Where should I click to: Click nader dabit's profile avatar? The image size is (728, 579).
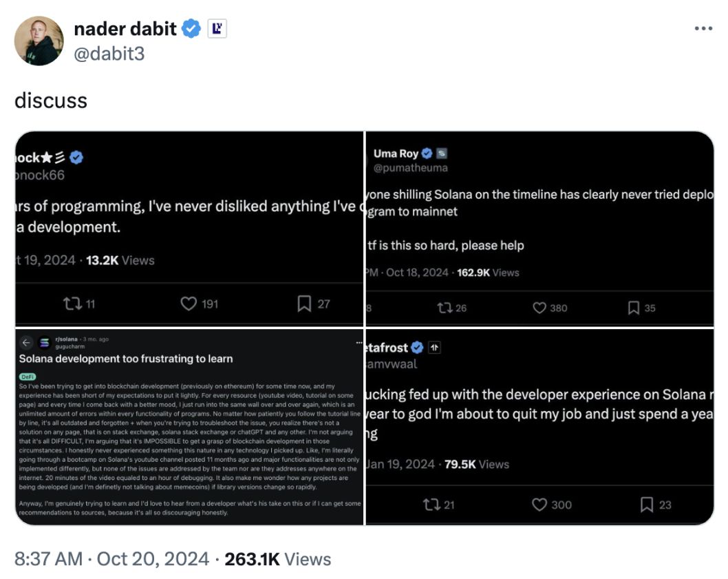click(39, 41)
